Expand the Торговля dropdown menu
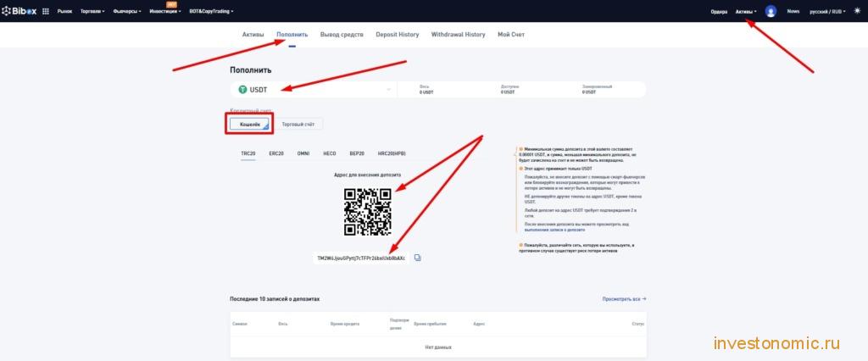868x361 pixels. (92, 11)
